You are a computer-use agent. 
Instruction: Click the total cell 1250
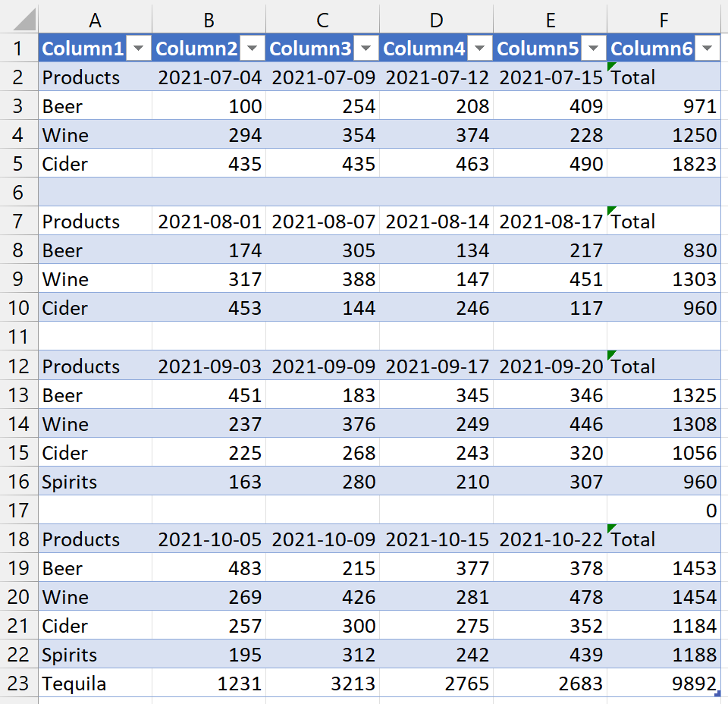664,135
